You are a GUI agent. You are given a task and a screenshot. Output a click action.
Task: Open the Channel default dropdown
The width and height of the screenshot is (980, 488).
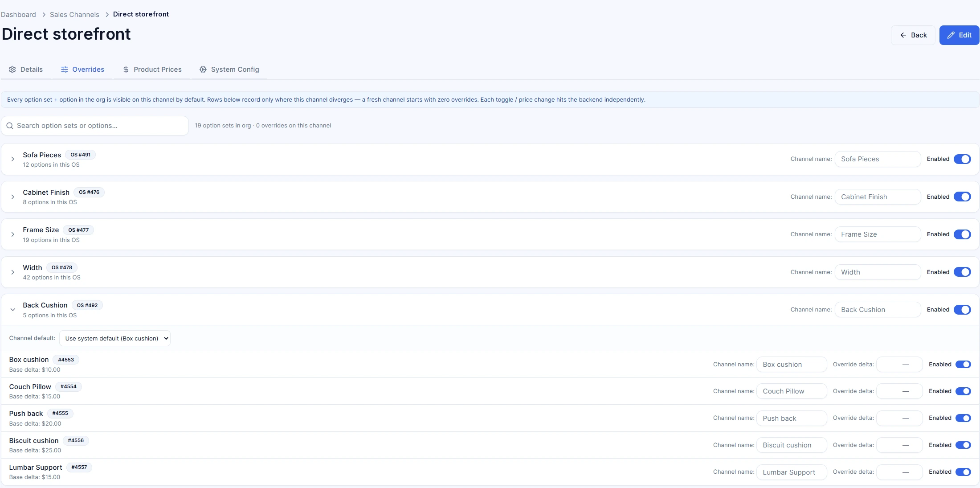[115, 338]
